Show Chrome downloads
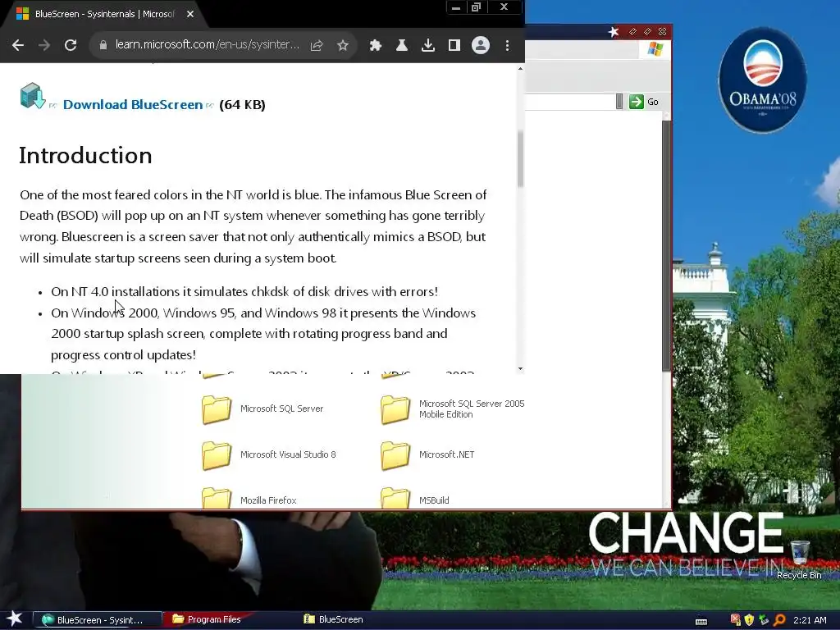This screenshot has width=840, height=630. coord(428,46)
